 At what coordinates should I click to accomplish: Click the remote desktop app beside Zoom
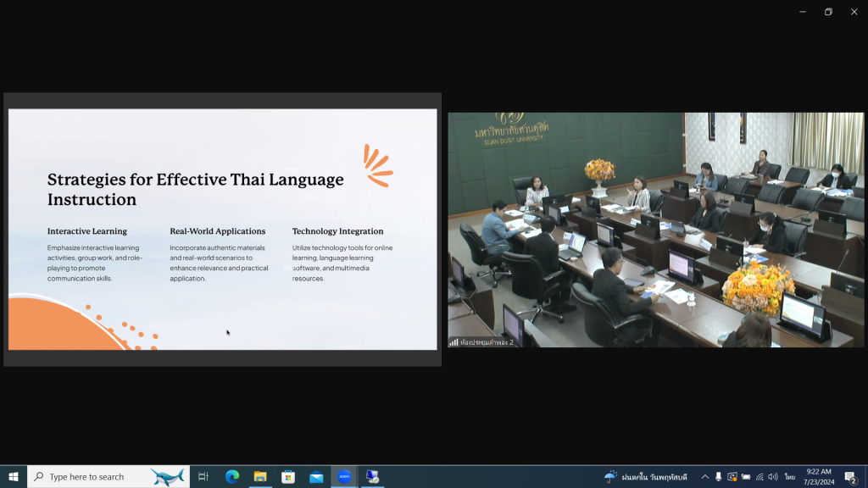pyautogui.click(x=372, y=477)
